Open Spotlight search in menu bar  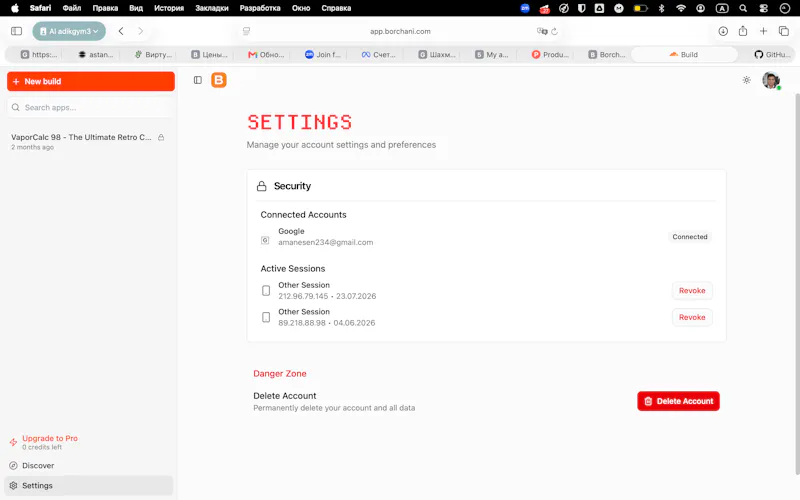(743, 8)
